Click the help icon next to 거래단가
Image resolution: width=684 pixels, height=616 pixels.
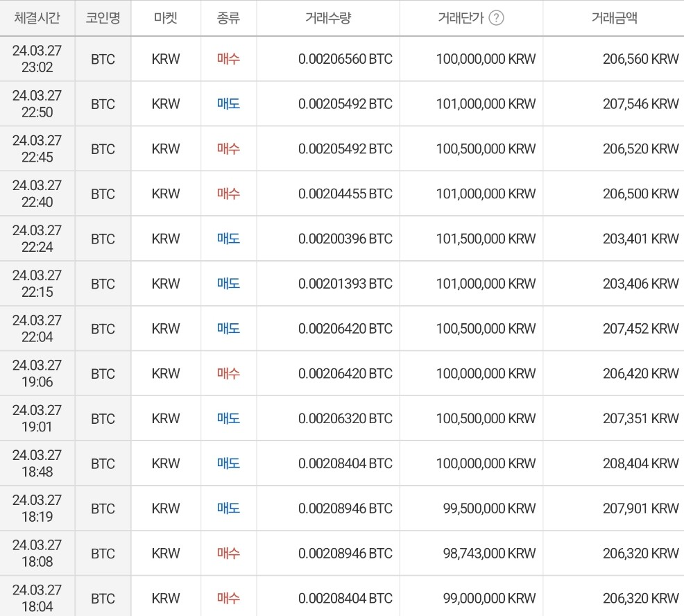click(496, 18)
